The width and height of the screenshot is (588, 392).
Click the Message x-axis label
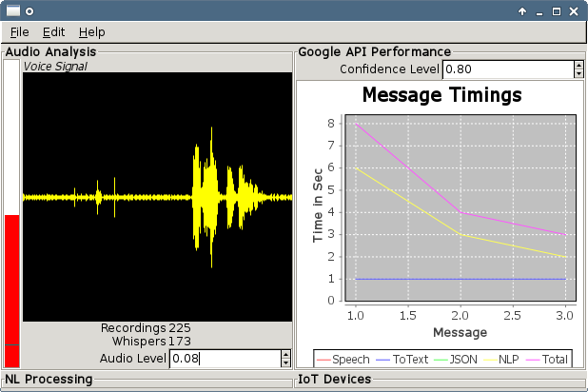tap(461, 332)
